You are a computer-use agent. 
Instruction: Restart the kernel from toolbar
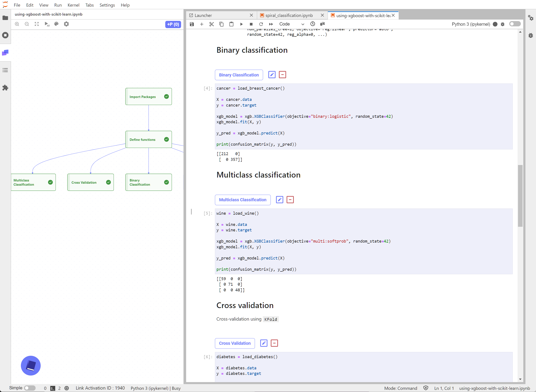pos(261,24)
